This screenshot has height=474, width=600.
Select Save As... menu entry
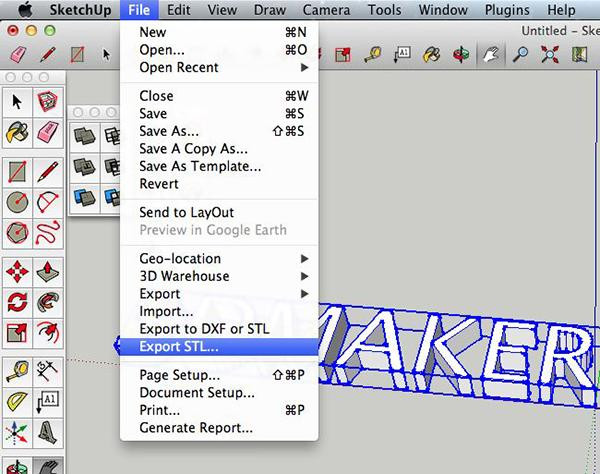click(219, 131)
